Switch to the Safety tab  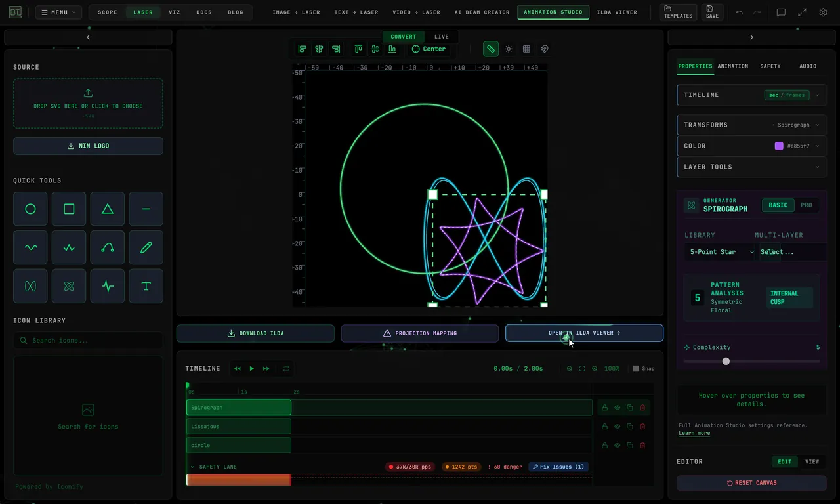point(770,66)
